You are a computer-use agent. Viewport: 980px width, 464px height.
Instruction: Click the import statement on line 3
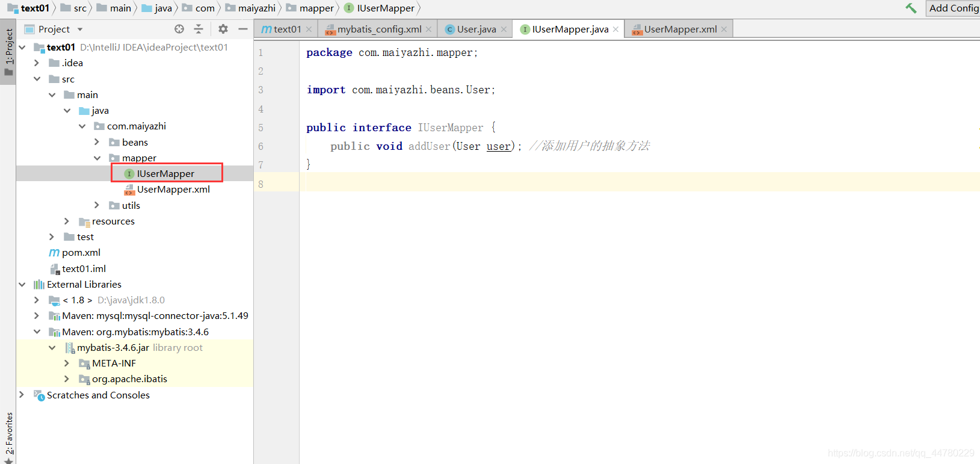pyautogui.click(x=401, y=90)
